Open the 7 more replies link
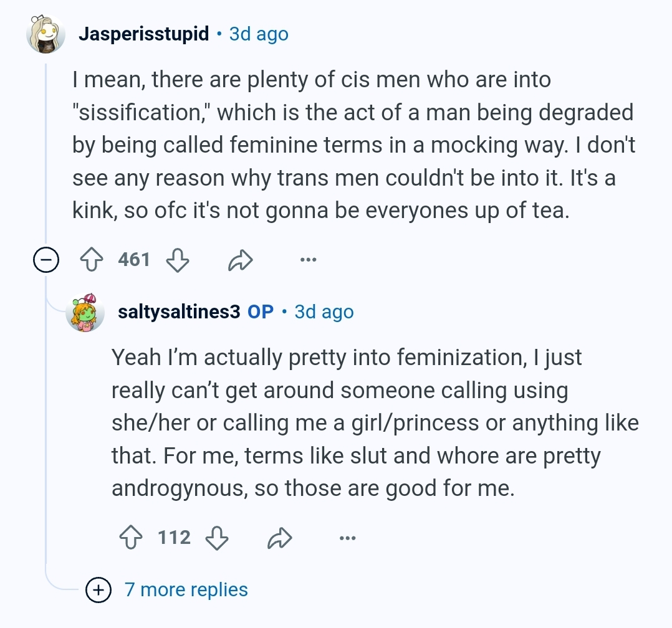 coord(186,589)
